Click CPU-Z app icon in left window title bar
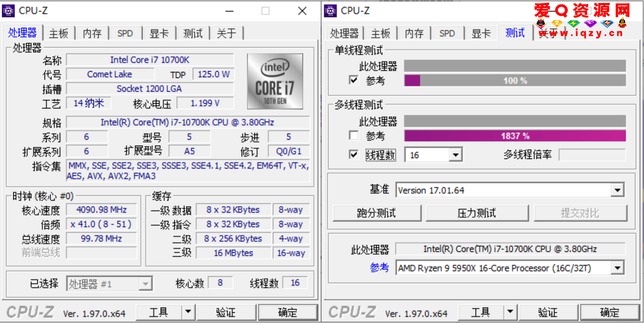This screenshot has width=644, height=323. pos(8,11)
